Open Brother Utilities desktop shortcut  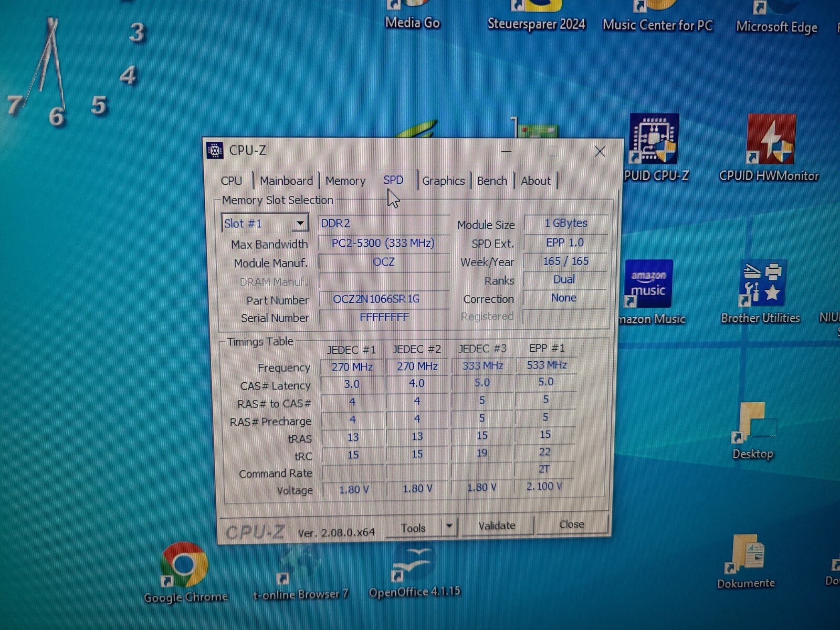click(x=760, y=292)
